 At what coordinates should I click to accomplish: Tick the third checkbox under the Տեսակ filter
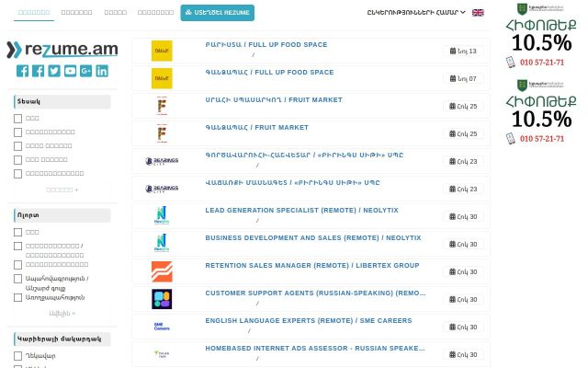[x=17, y=146]
